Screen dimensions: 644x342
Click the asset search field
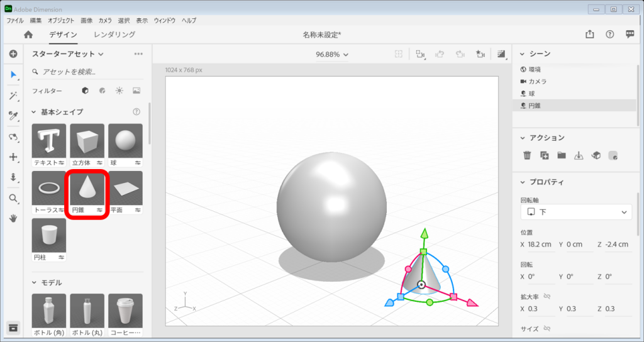coord(88,72)
